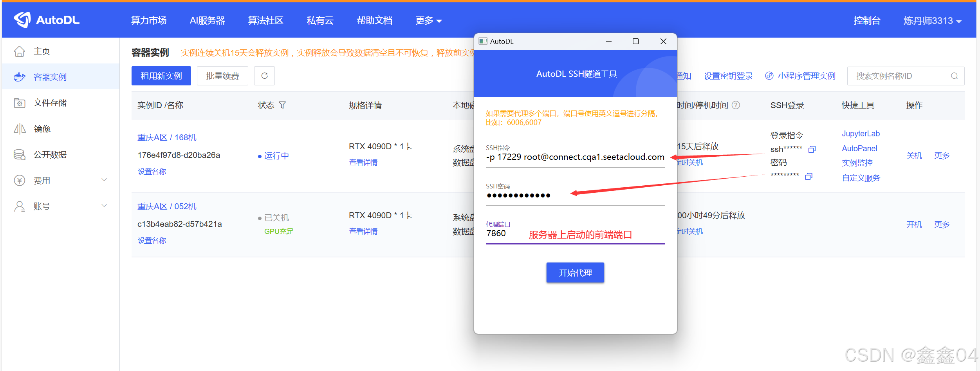Open 私有云 in top navigation

click(320, 20)
